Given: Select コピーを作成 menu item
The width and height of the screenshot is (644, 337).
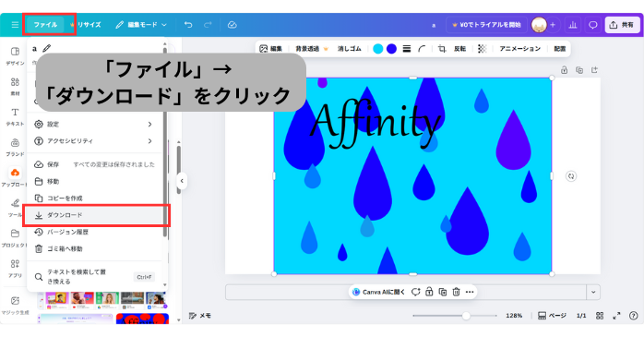Looking at the screenshot, I should tap(93, 199).
